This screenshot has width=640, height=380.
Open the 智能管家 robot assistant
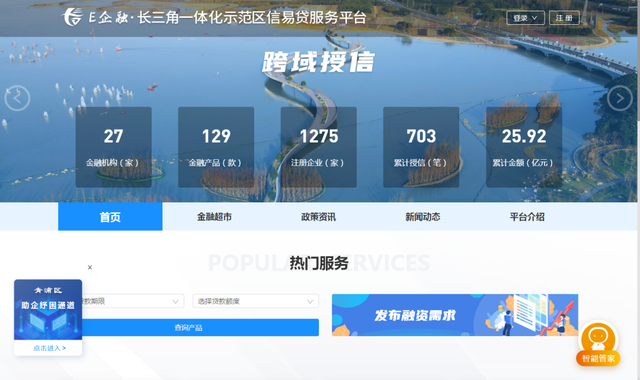[x=598, y=343]
